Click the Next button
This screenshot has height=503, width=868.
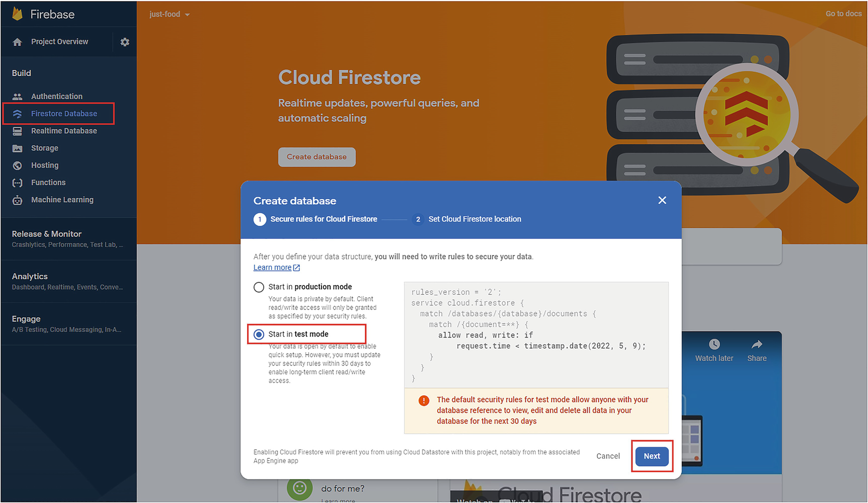pyautogui.click(x=652, y=456)
